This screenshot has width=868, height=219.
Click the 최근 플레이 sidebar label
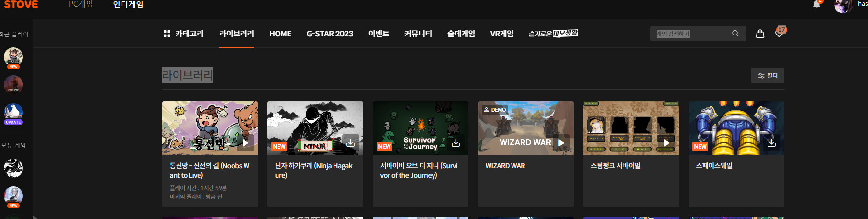pyautogui.click(x=14, y=34)
